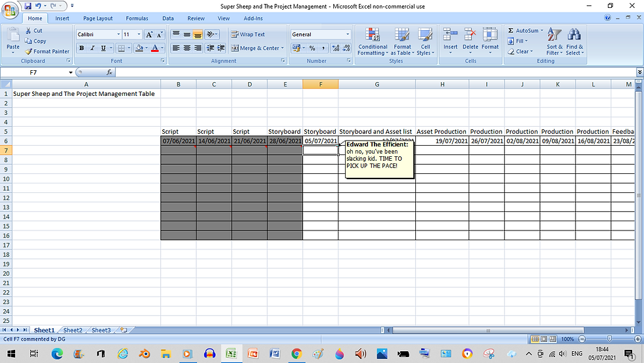Expand Merge & Center options arrow
The height and width of the screenshot is (363, 644).
point(283,48)
